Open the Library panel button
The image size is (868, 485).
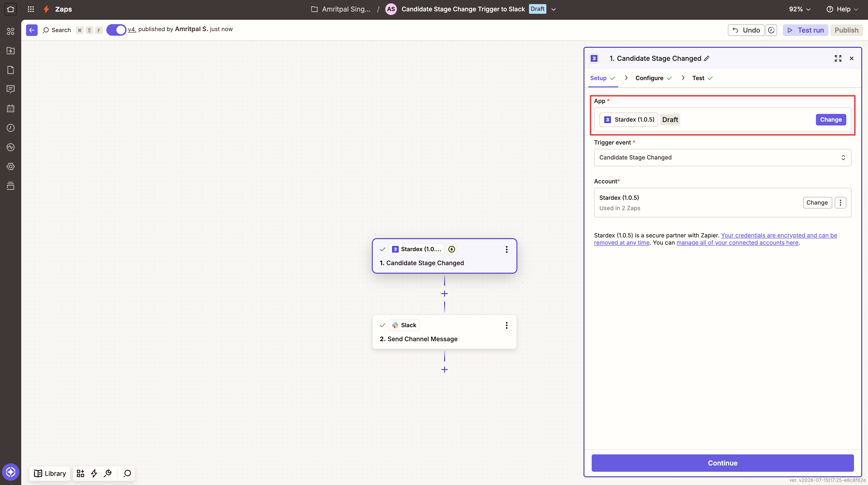click(50, 473)
